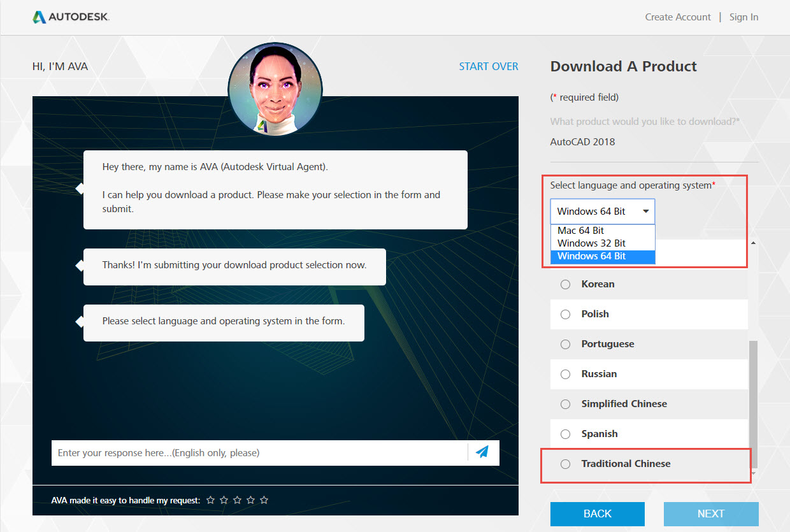This screenshot has width=790, height=532.
Task: Click the send paper-plane icon
Action: tap(482, 452)
